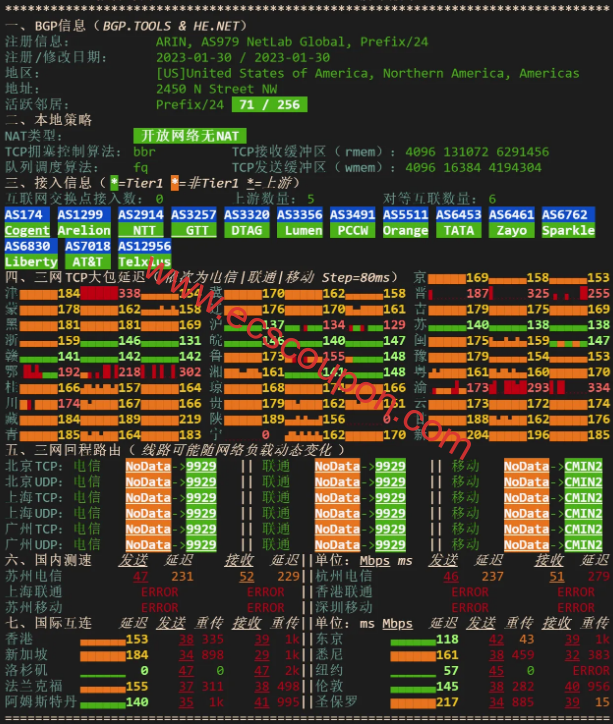Select the 悉尼 latency value 161
The image size is (613, 724).
[447, 655]
